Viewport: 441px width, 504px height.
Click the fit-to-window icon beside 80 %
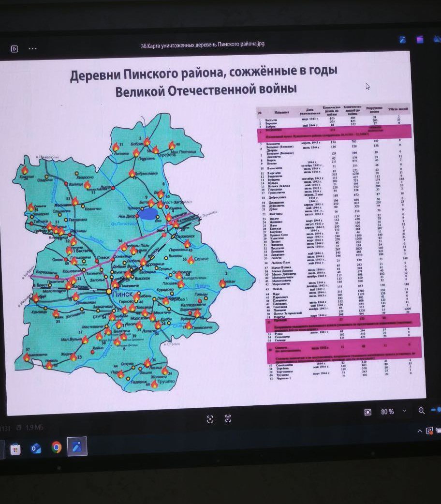(x=368, y=412)
